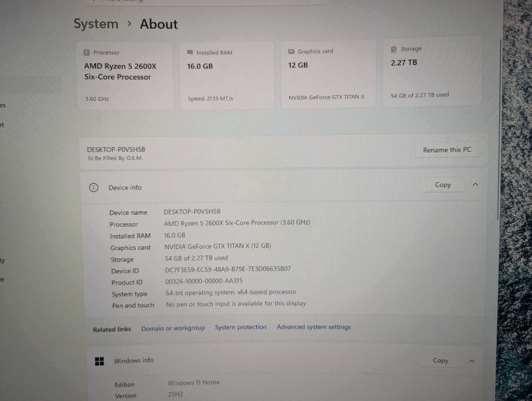Click the settings page vertical scrollbar
Screen dimensions: 532x401
499,130
